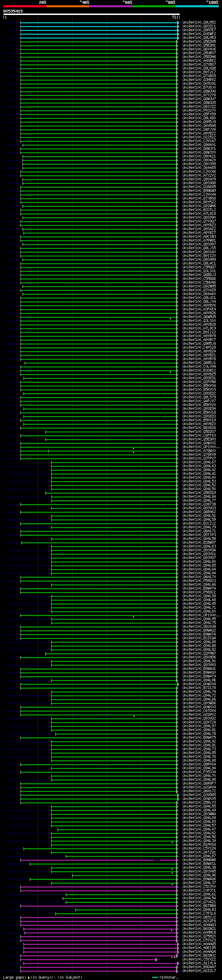This screenshot has height=980, width=222.
Task: Click the cyan ~100% identity legend segment
Action: click(x=197, y=6)
